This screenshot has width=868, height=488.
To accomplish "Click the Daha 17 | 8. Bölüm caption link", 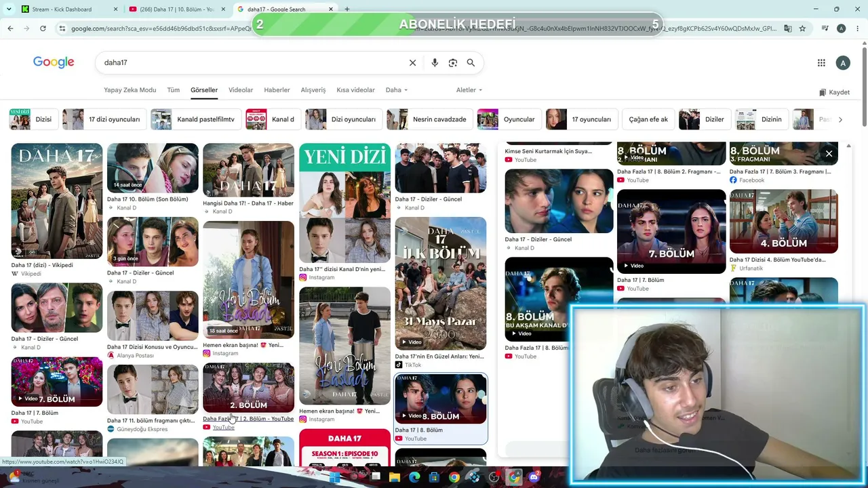I will click(x=418, y=430).
